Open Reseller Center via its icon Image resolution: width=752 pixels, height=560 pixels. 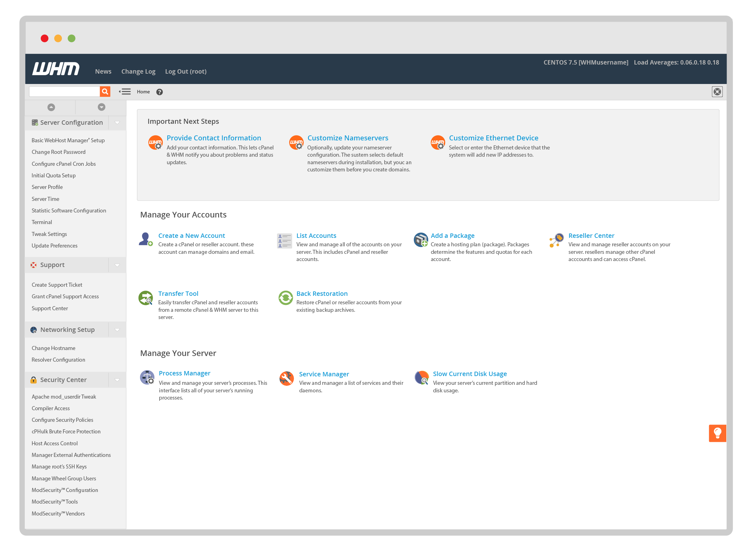point(556,241)
